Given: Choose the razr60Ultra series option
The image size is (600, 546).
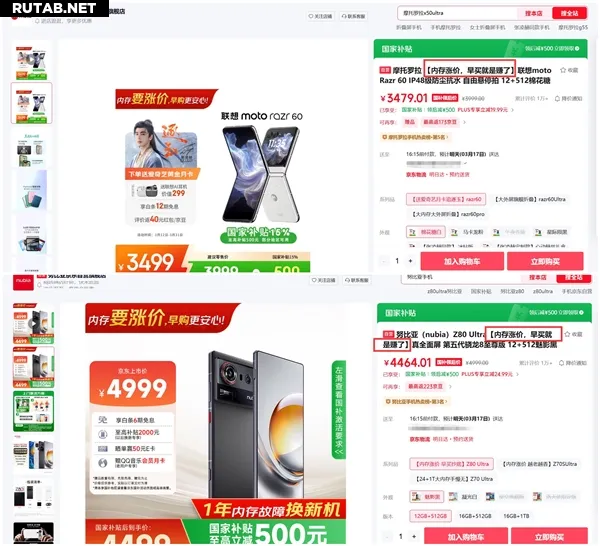Looking at the screenshot, I should (x=530, y=199).
